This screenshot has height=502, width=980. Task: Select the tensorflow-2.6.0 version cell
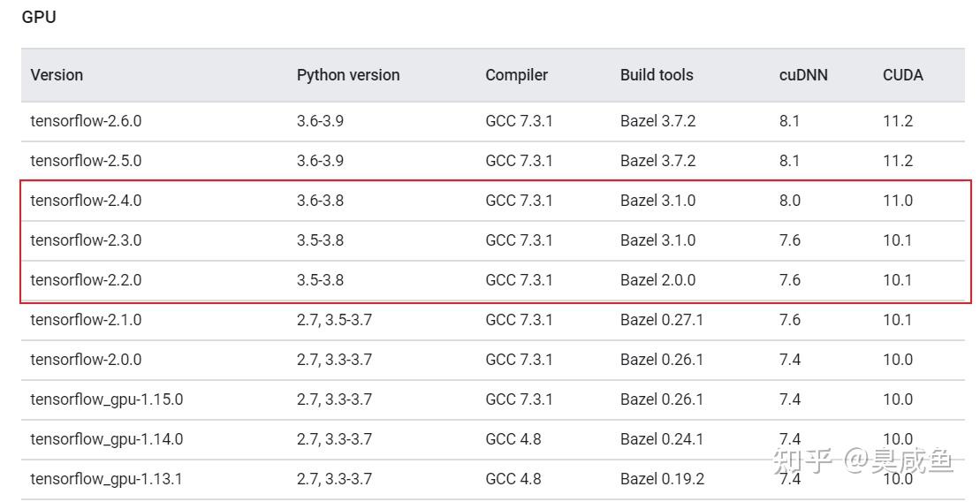point(86,121)
